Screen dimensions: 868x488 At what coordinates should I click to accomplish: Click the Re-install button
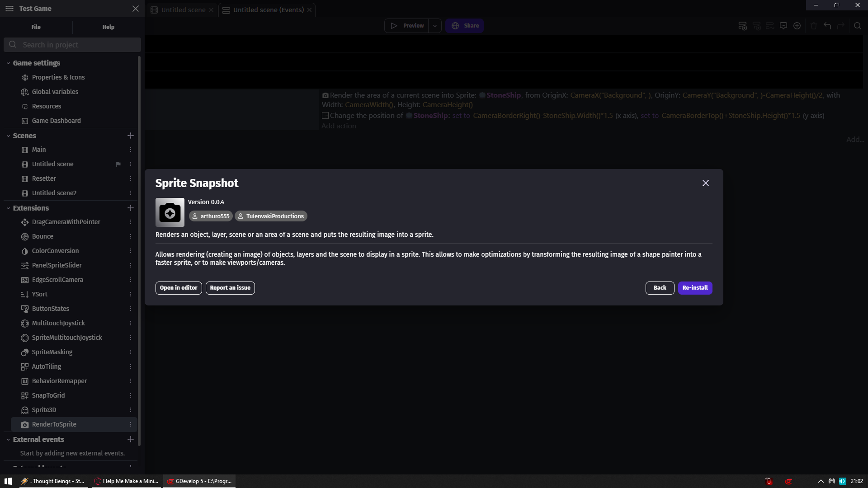point(695,288)
